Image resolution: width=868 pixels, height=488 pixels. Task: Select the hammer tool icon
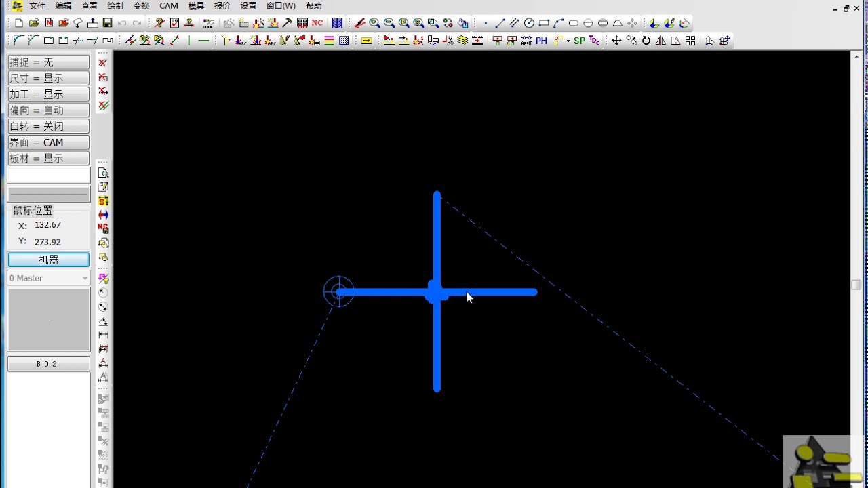pos(288,23)
